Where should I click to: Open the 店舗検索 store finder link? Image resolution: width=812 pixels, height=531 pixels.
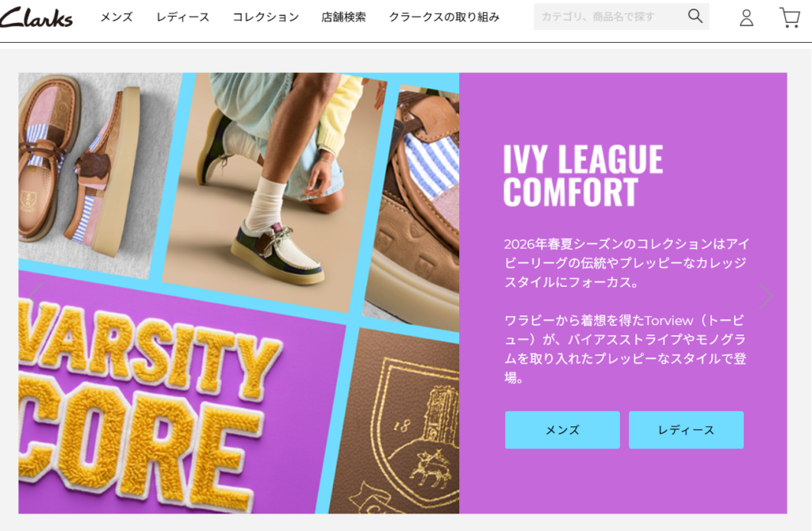point(343,17)
